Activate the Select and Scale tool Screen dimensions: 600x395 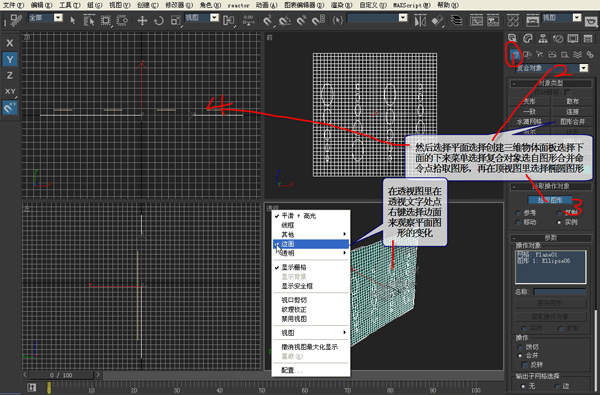(x=175, y=20)
